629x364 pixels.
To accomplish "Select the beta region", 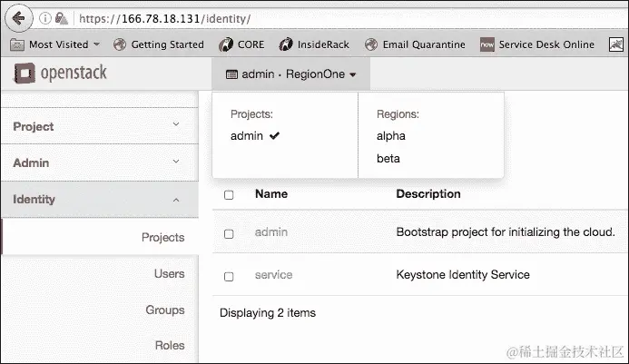I will [388, 159].
